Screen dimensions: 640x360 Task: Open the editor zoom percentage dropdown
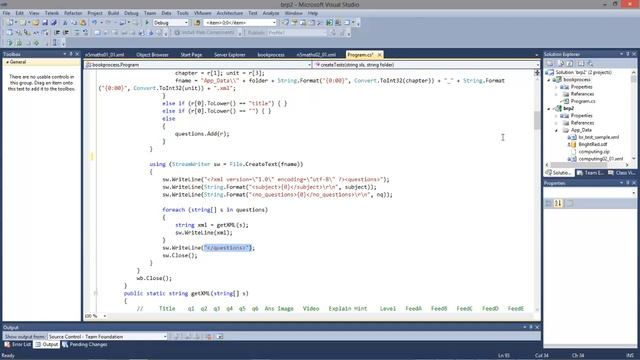point(105,316)
